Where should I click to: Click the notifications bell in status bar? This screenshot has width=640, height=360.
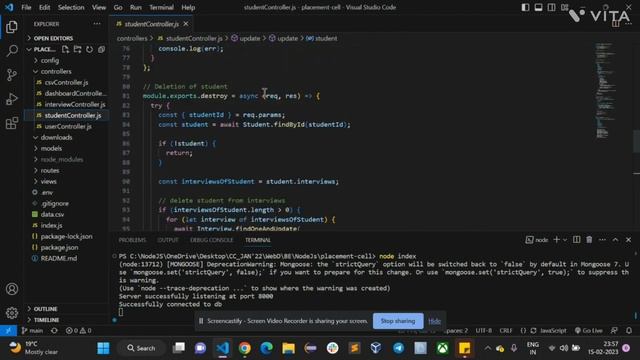[x=629, y=331]
